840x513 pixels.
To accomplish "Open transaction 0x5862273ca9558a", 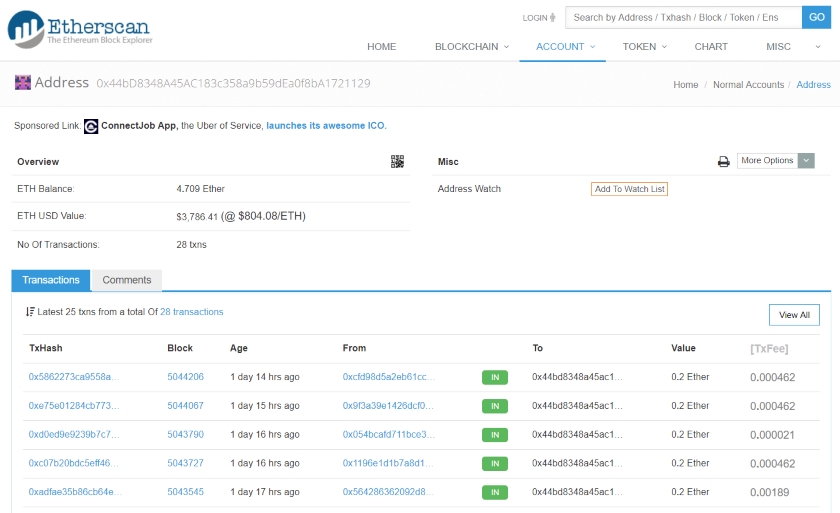I will 74,377.
